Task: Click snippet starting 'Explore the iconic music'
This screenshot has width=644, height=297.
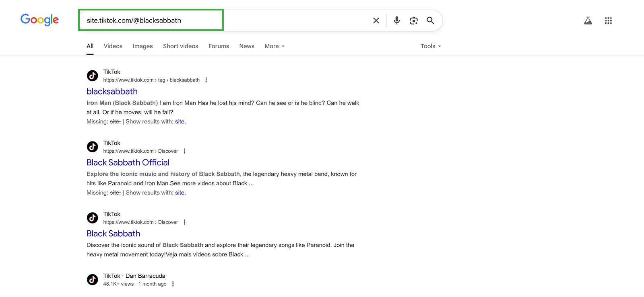Action: pyautogui.click(x=221, y=178)
